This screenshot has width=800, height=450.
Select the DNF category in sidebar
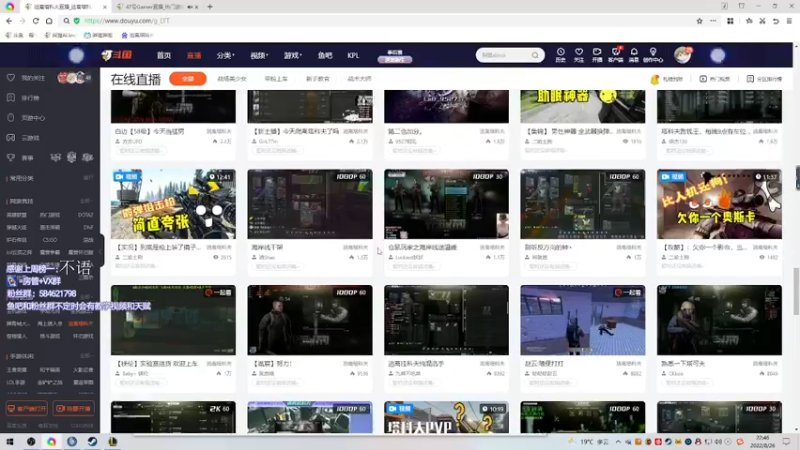(88, 228)
